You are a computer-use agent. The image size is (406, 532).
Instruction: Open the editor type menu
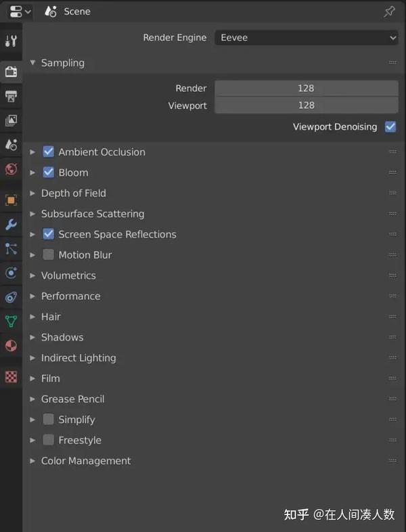(20, 12)
